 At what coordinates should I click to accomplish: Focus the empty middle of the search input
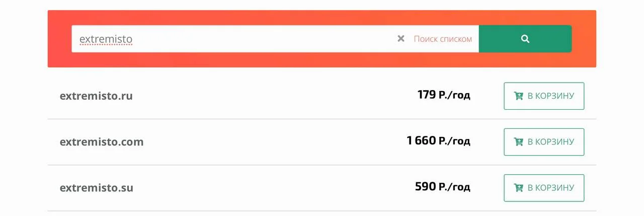click(x=262, y=39)
